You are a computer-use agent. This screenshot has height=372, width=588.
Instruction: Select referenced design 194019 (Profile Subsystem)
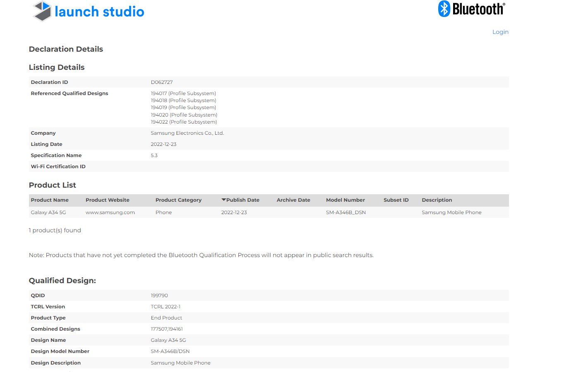(183, 107)
